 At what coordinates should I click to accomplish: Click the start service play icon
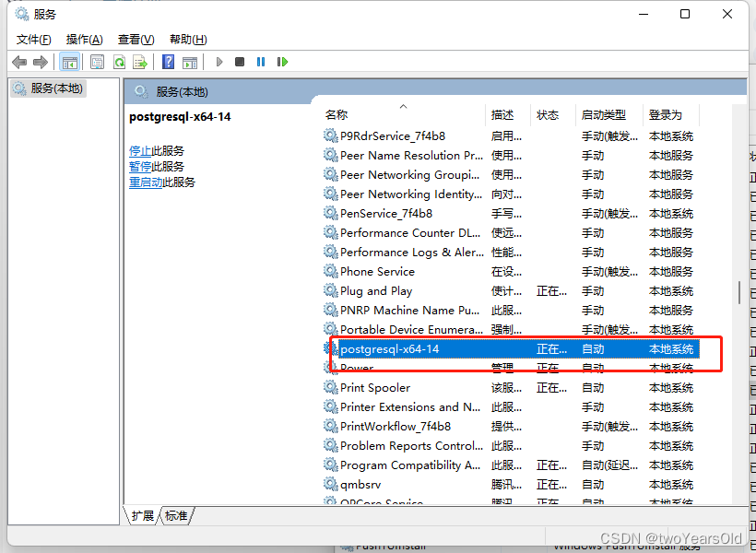(x=219, y=61)
